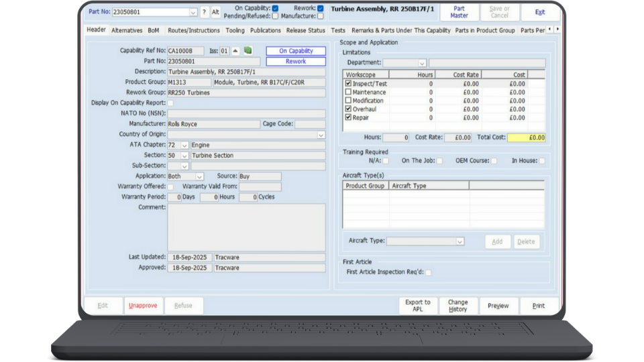Click the issue up arrow icon
The width and height of the screenshot is (644, 362).
(235, 51)
